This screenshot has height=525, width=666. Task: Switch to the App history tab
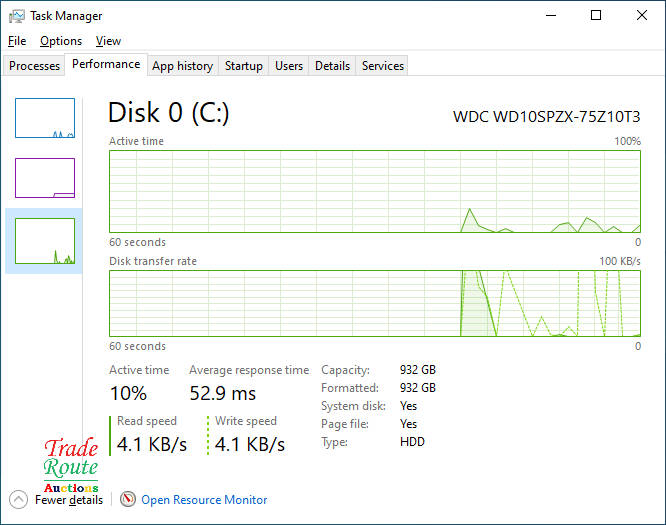click(x=182, y=66)
